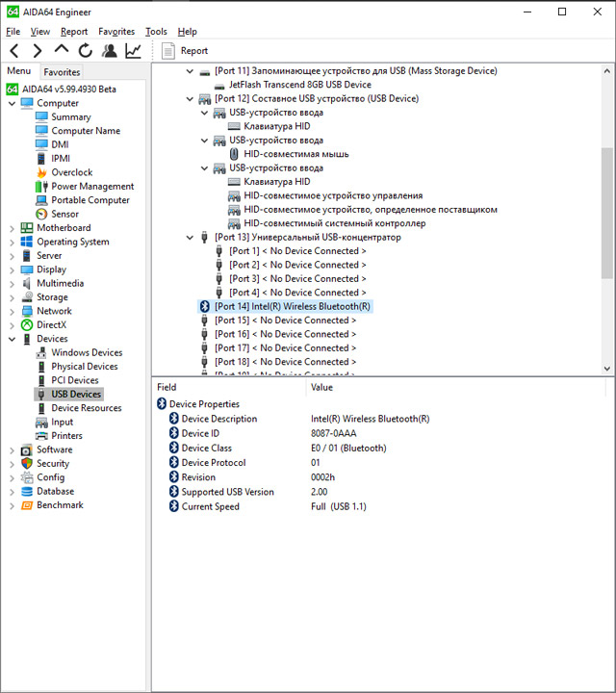Image resolution: width=616 pixels, height=693 pixels.
Task: Click the Report button in the toolbar
Action: coord(185,51)
